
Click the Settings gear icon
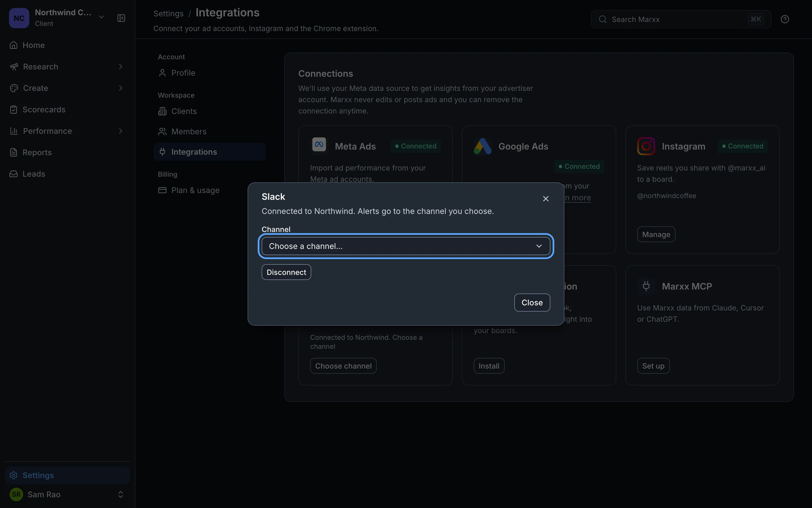(14, 475)
